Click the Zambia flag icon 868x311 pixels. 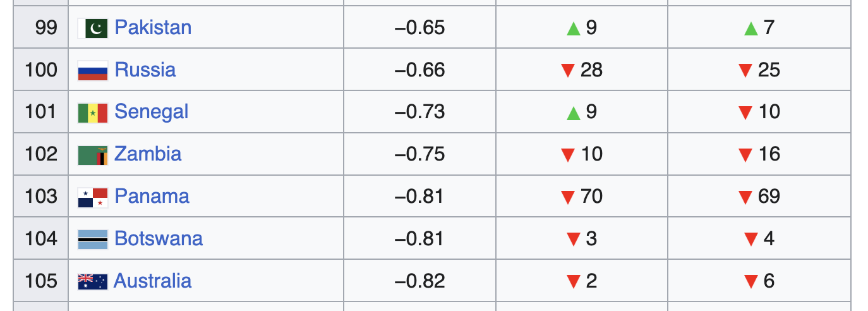93,155
